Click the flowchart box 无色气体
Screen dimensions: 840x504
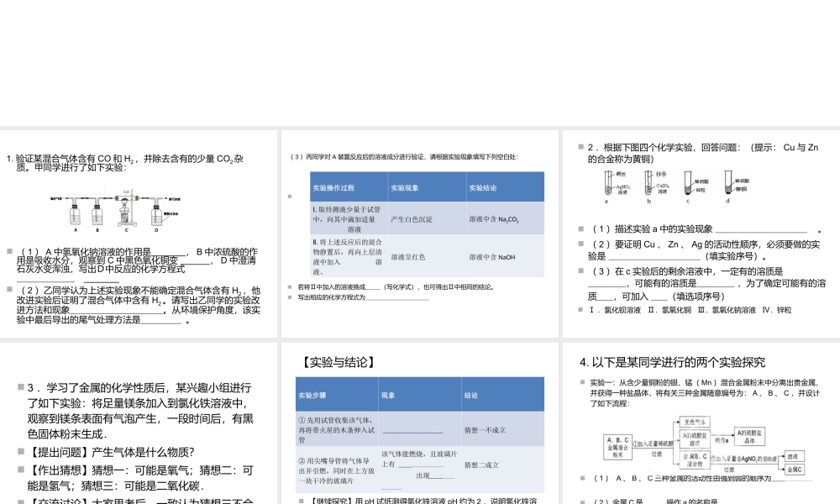tap(695, 422)
